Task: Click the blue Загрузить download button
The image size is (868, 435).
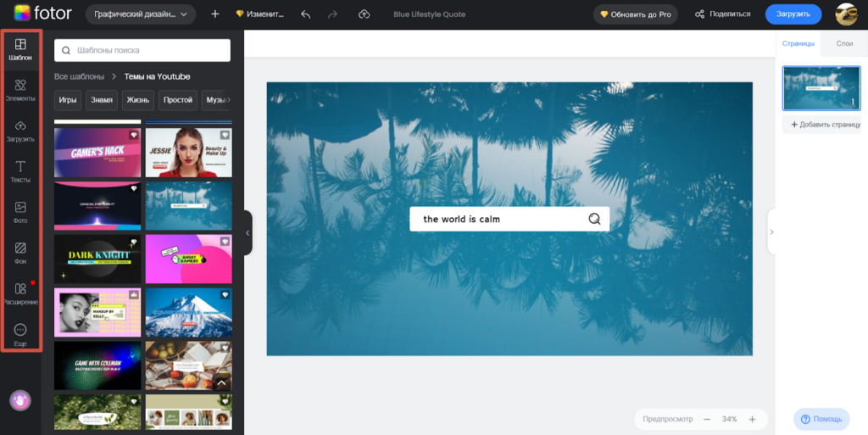Action: 793,14
